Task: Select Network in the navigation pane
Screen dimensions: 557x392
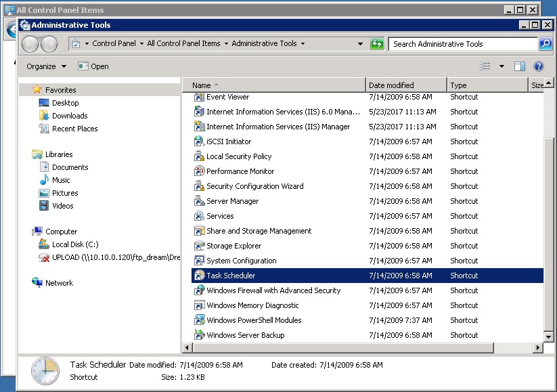Action: click(59, 283)
